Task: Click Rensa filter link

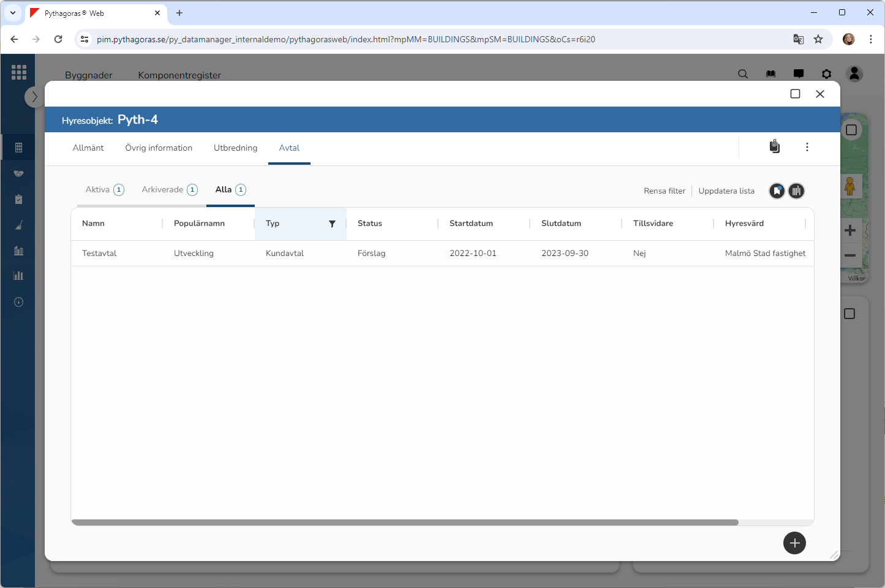Action: 664,191
